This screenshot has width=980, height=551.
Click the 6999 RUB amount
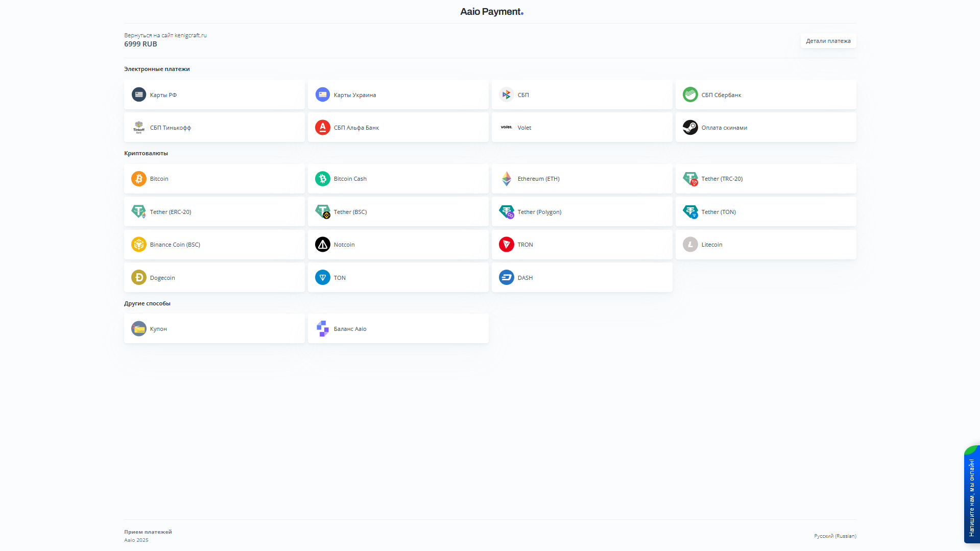(x=140, y=44)
